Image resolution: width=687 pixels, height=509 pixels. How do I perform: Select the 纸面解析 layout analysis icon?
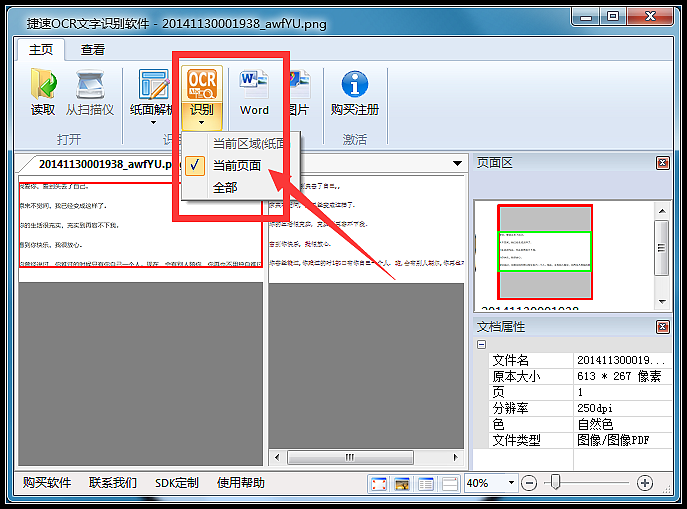[x=153, y=84]
